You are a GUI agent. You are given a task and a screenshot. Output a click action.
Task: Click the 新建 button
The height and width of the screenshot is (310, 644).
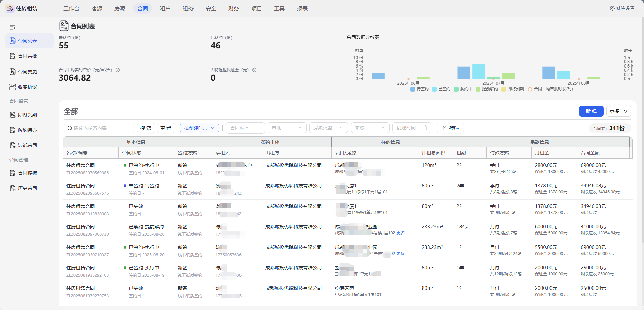[591, 111]
